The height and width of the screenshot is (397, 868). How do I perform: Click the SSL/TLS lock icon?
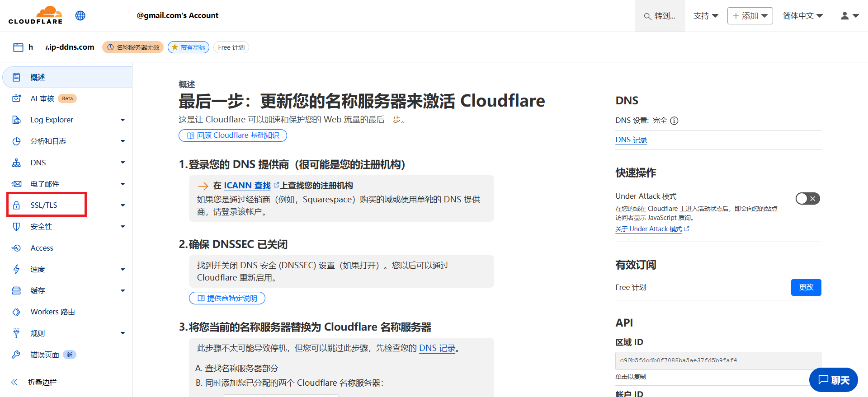[16, 205]
